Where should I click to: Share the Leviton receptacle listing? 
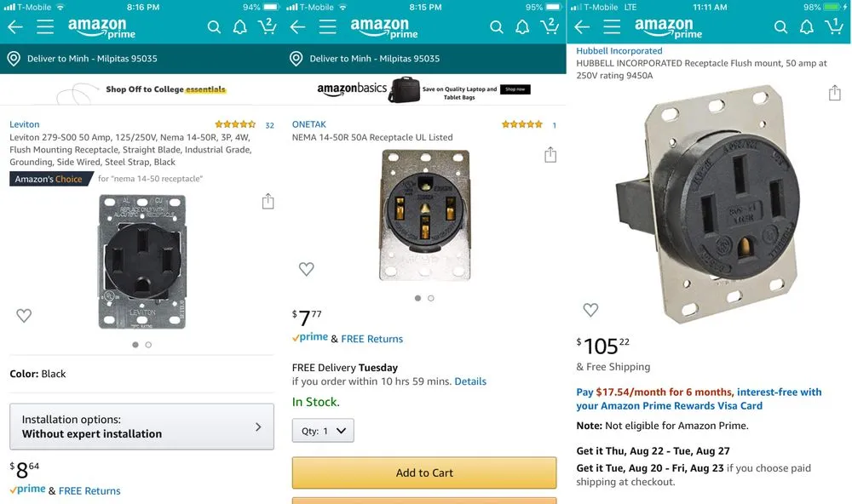[x=268, y=202]
